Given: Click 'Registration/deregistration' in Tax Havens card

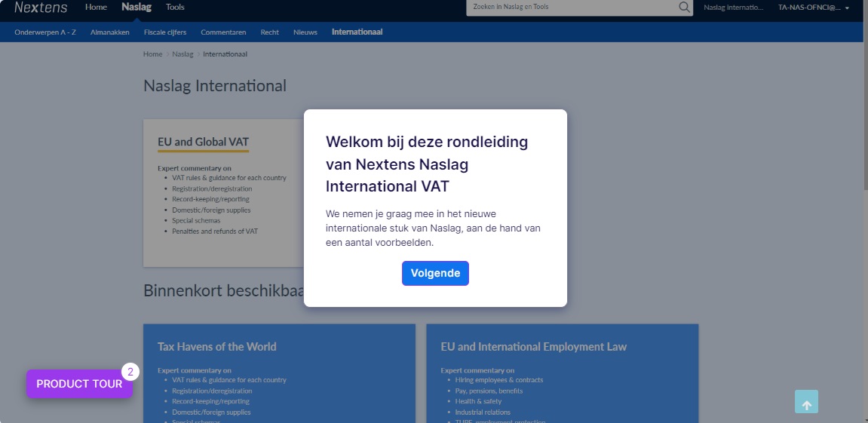Looking at the screenshot, I should click(212, 391).
